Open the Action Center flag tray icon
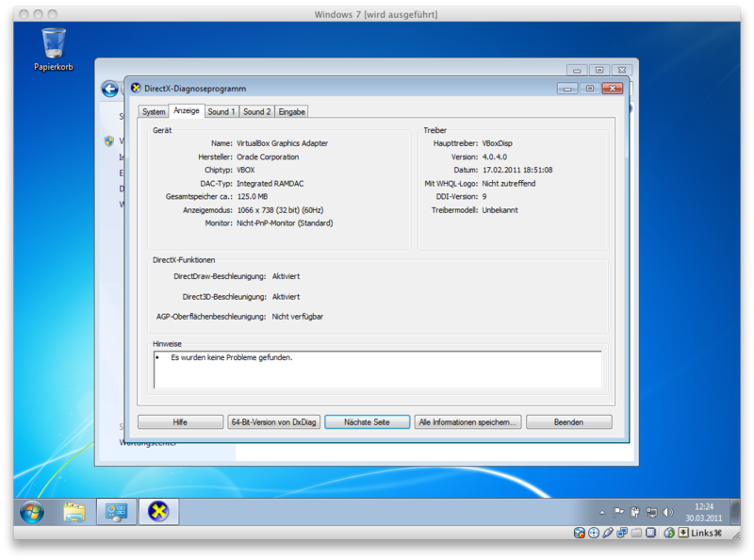The image size is (754, 560). point(618,512)
